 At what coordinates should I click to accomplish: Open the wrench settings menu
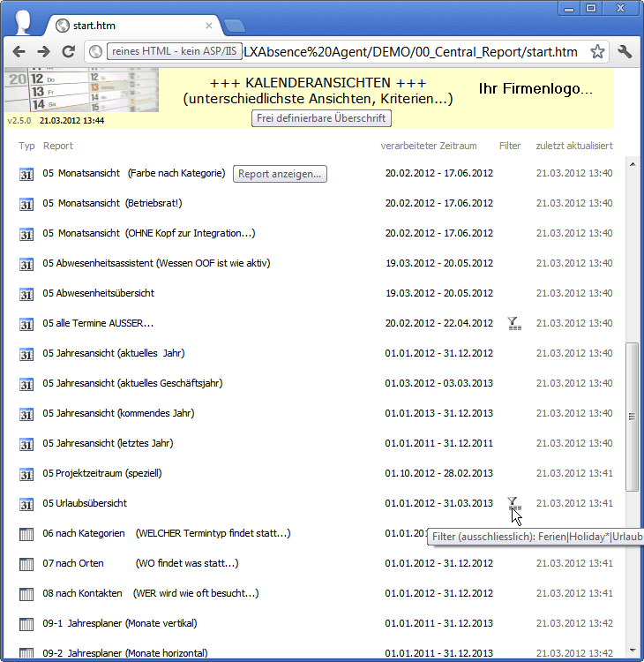click(625, 52)
